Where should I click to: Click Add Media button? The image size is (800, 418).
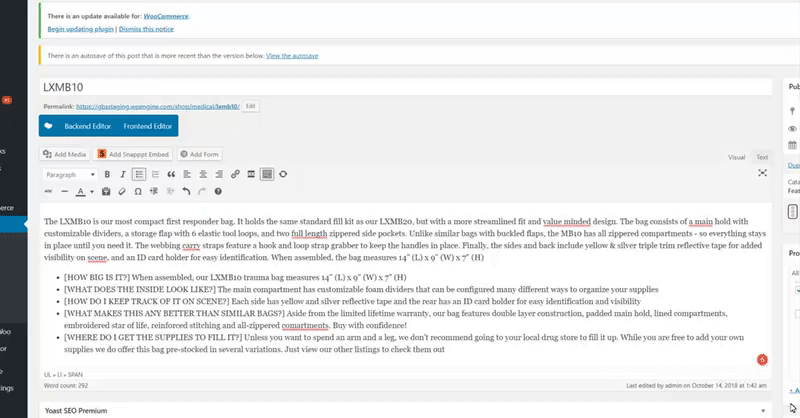pos(65,154)
